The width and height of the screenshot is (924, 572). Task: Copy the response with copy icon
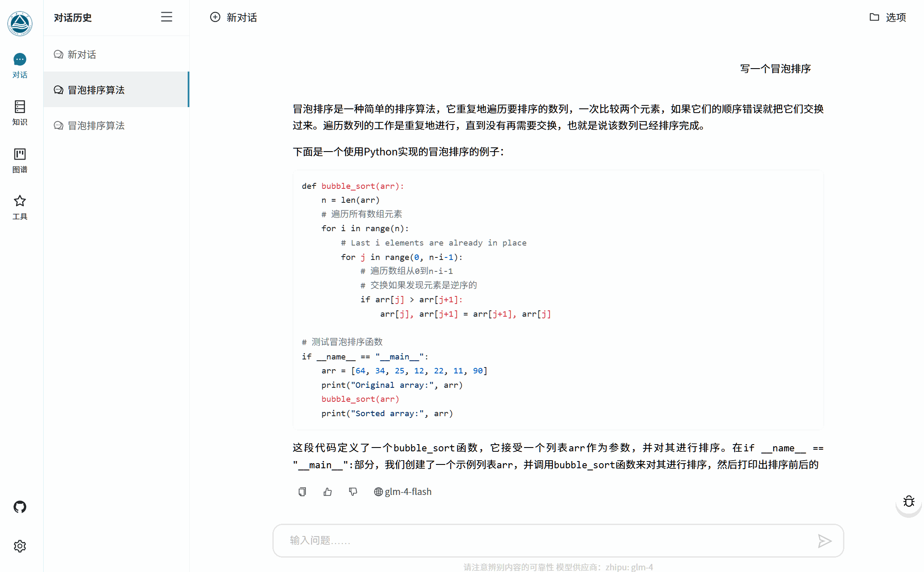click(x=302, y=492)
